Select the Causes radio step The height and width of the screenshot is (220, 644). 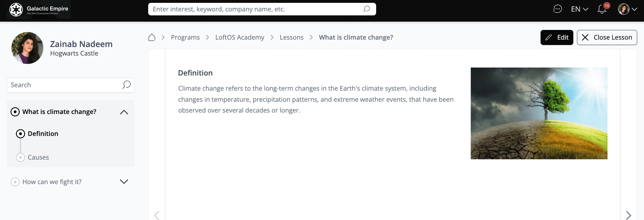(x=21, y=157)
